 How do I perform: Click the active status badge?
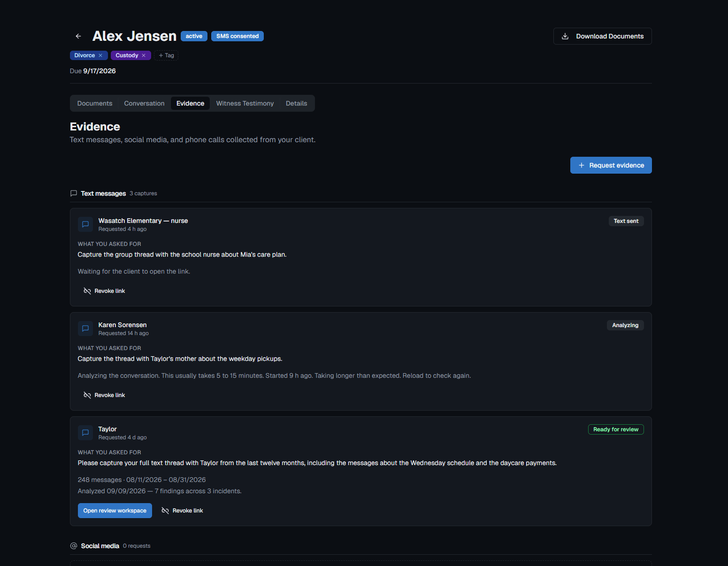click(x=194, y=36)
